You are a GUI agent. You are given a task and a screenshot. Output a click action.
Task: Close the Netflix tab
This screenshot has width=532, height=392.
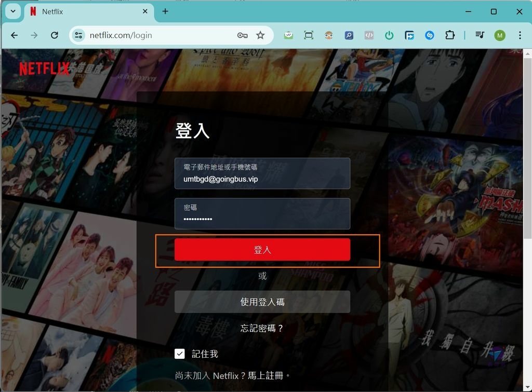tap(145, 11)
